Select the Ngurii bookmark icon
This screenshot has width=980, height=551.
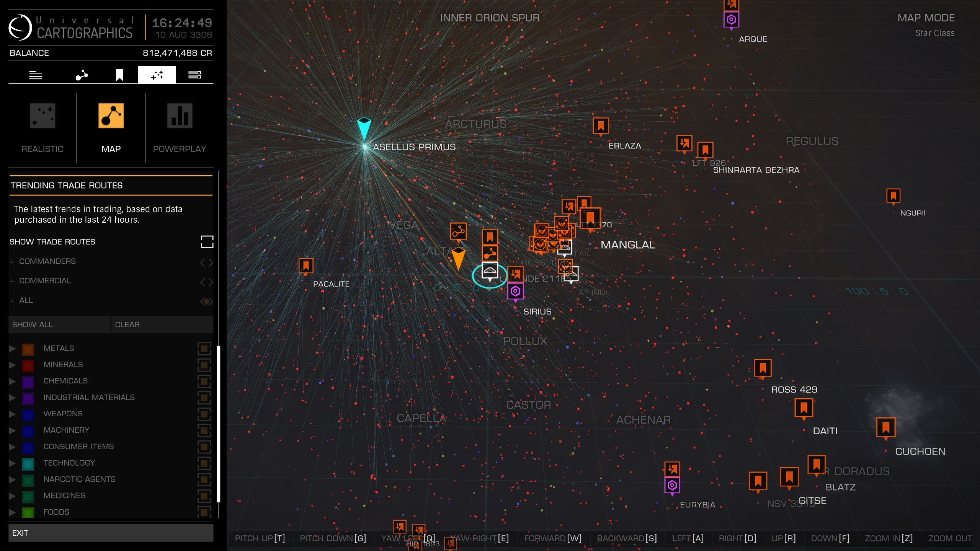point(893,196)
